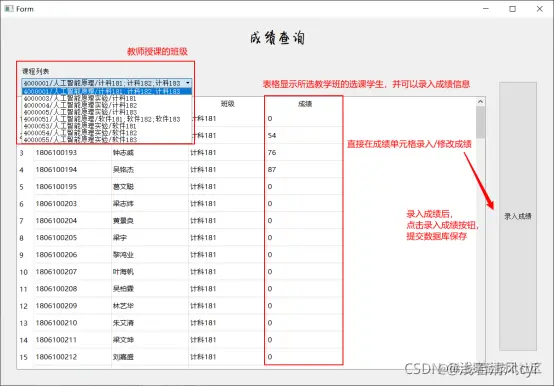This screenshot has width=554, height=387.
Task: Click the 成绩 column header
Action: point(304,104)
